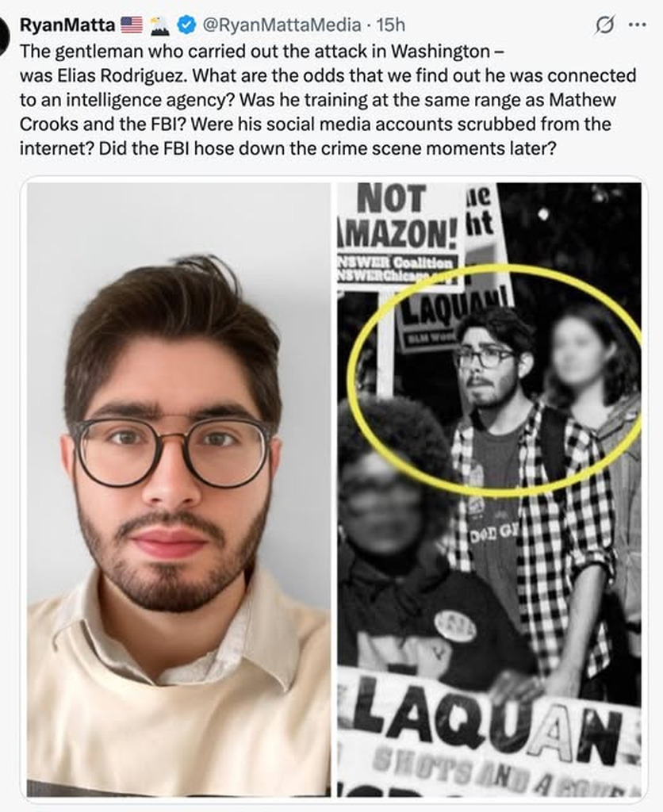Screen dimensions: 663x812
Task: Open the RyanMatta display name link
Action: pos(67,25)
